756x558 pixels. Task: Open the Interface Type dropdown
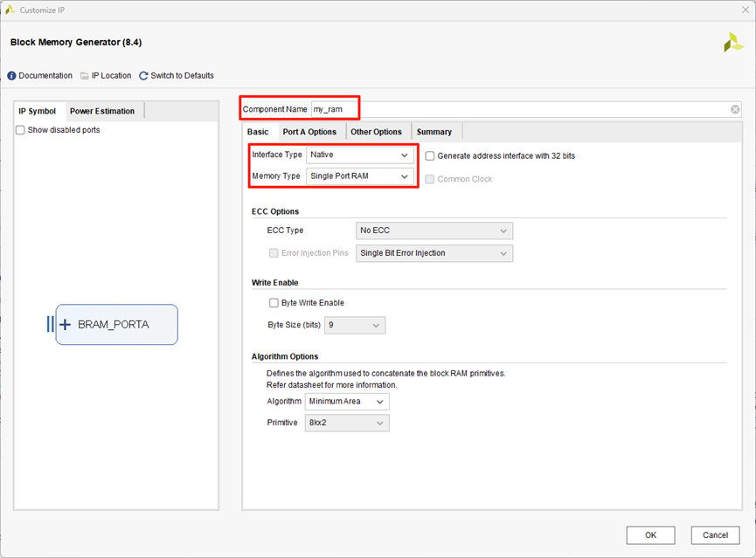[360, 155]
